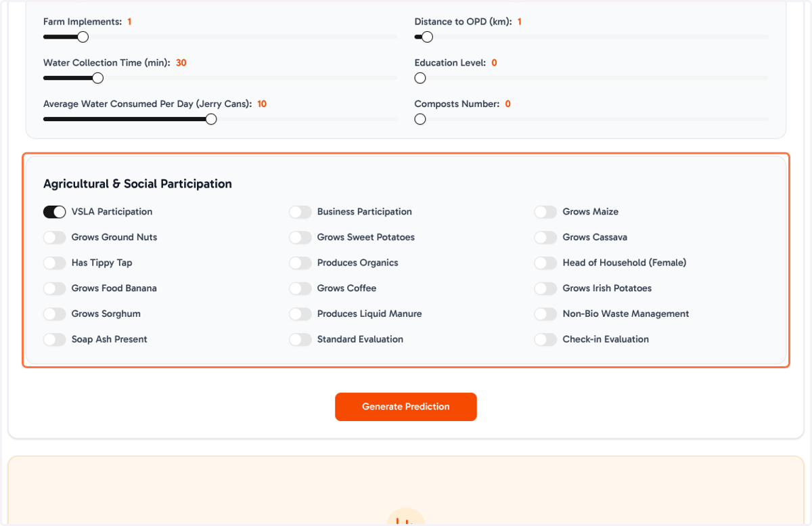The image size is (812, 526).
Task: Enable the Produces Organics toggle
Action: [300, 263]
